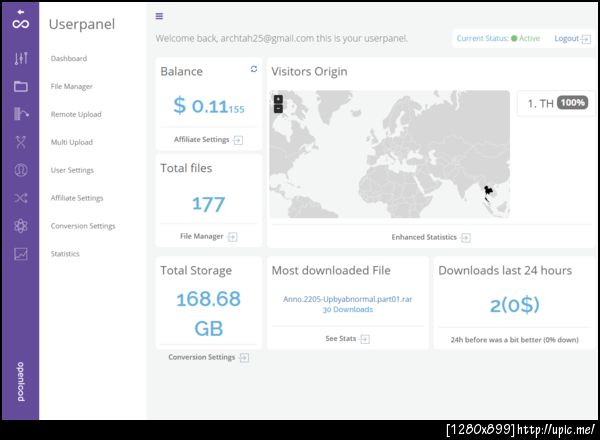The width and height of the screenshot is (600, 440).
Task: Click the $ 0.11155 balance amount
Action: [x=209, y=106]
